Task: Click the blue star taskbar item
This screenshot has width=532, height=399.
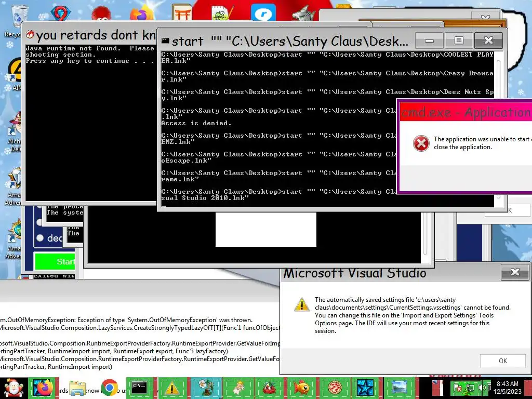Action: point(366,388)
